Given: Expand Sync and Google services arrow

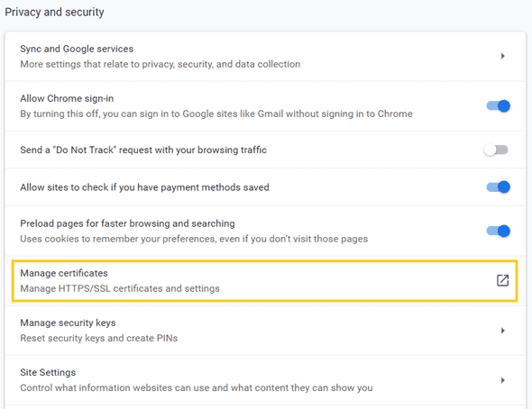Looking at the screenshot, I should point(503,56).
